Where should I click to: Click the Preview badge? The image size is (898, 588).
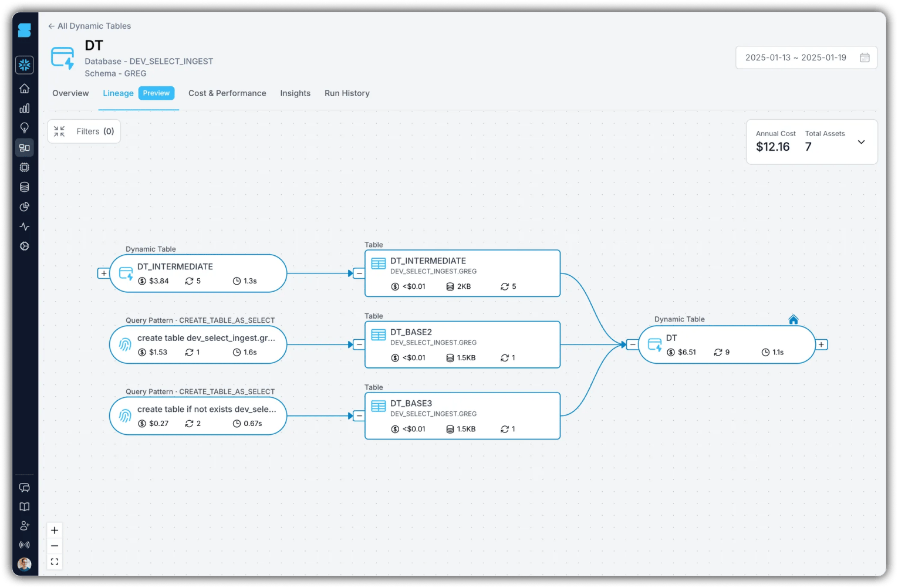point(156,93)
